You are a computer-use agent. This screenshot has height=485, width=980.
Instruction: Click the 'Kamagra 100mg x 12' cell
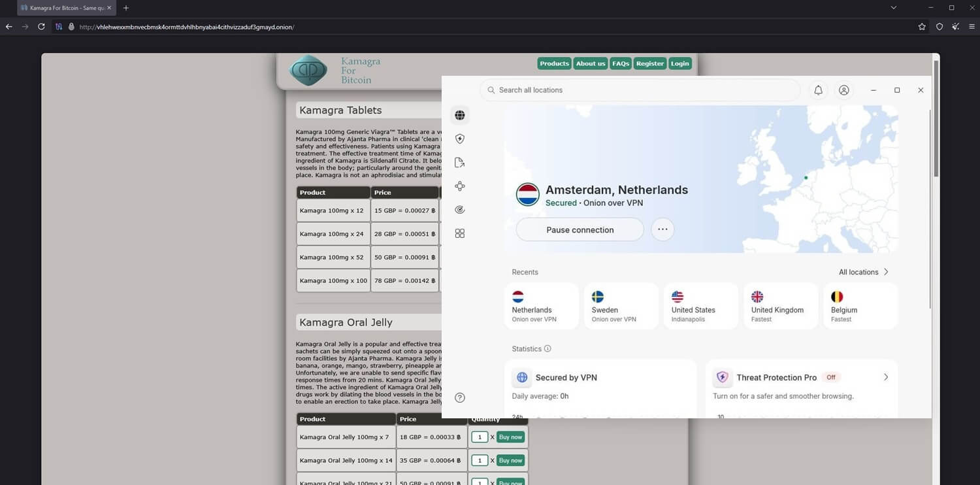coord(333,210)
